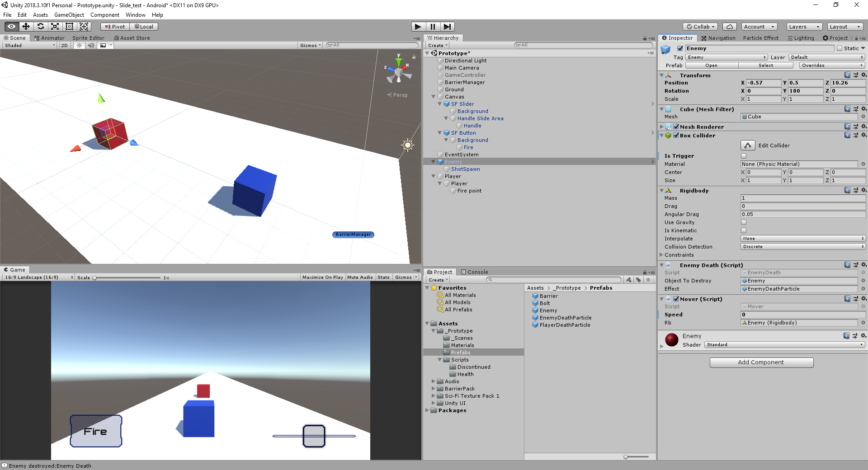Open the Component menu
The height and width of the screenshot is (470, 868).
[x=105, y=15]
